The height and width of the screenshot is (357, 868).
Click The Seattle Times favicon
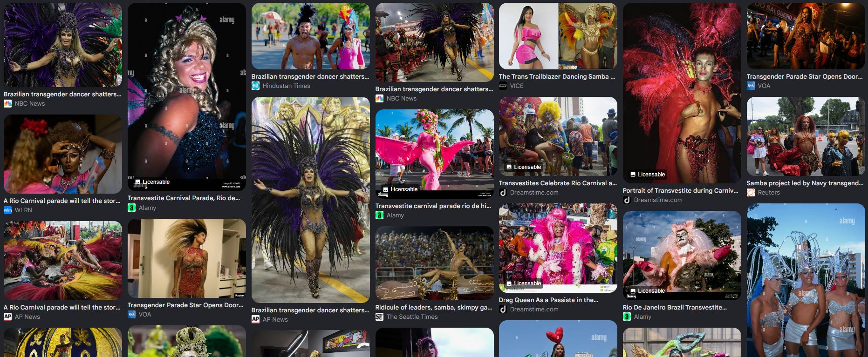pyautogui.click(x=379, y=317)
